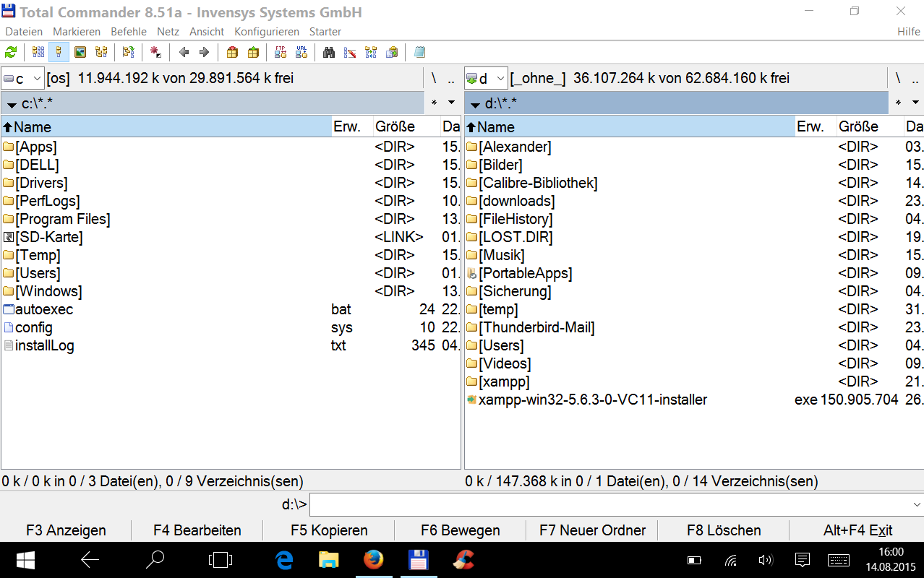Click the Alt+F4 Exit button

click(857, 530)
